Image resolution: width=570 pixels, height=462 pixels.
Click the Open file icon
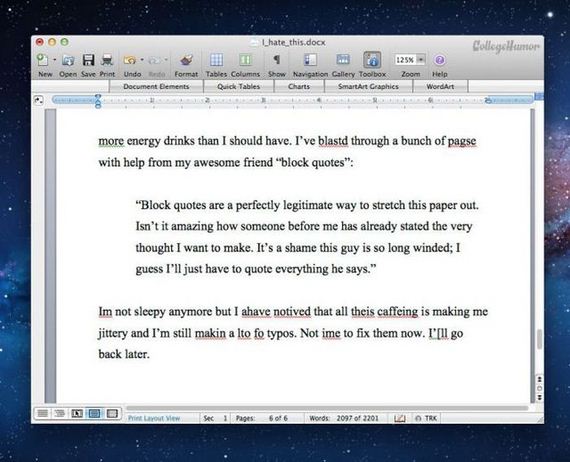(68, 60)
